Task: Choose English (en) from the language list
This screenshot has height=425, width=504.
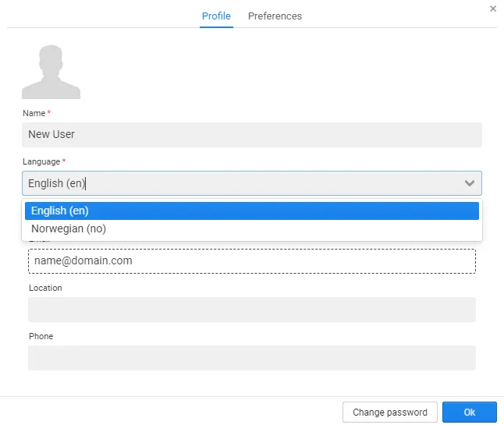Action: (251, 211)
